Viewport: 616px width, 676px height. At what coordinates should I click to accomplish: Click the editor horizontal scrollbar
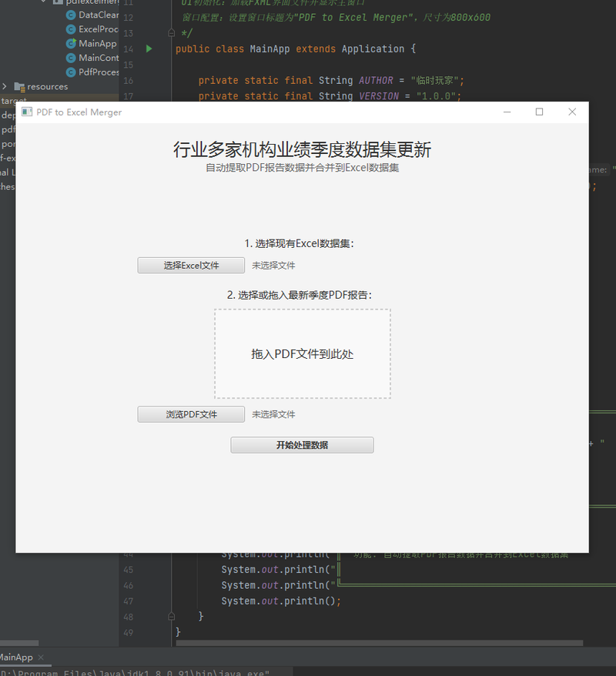pos(380,643)
